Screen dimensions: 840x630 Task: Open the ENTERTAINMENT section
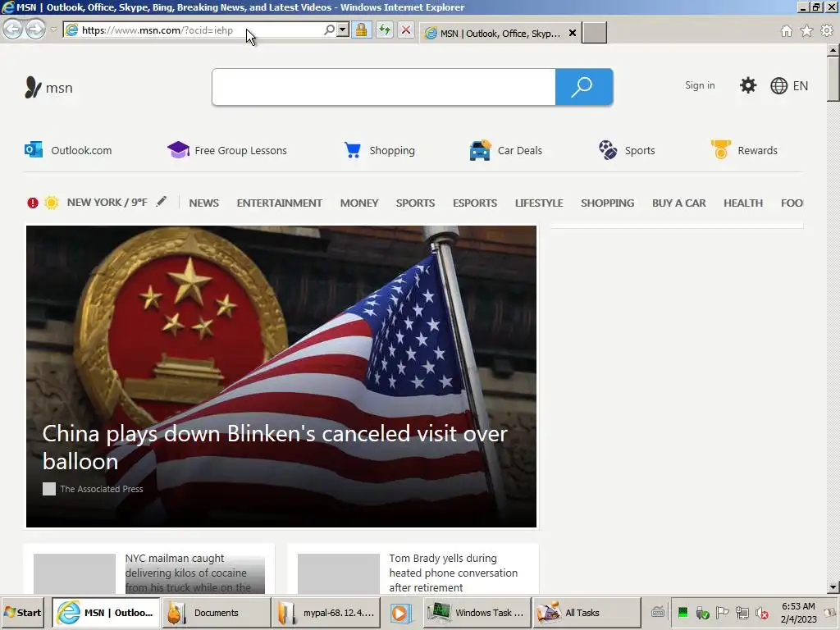point(279,203)
